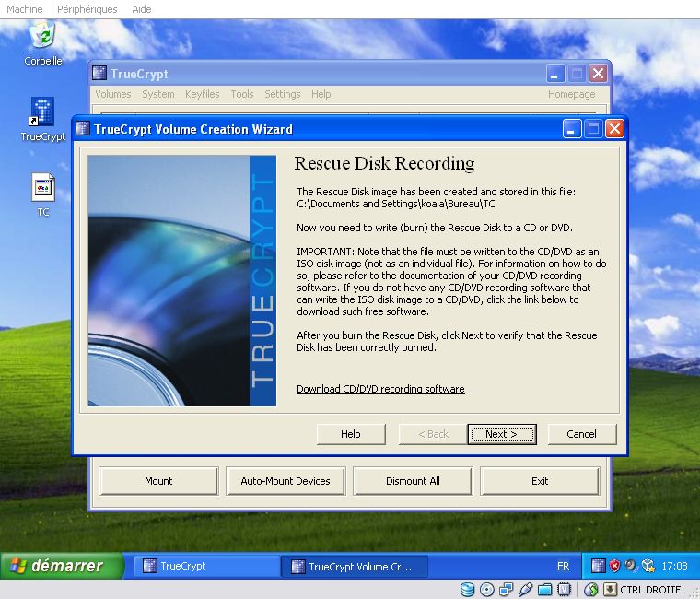
Task: Open the VirtualBox Périphériques menu
Action: coord(87,9)
